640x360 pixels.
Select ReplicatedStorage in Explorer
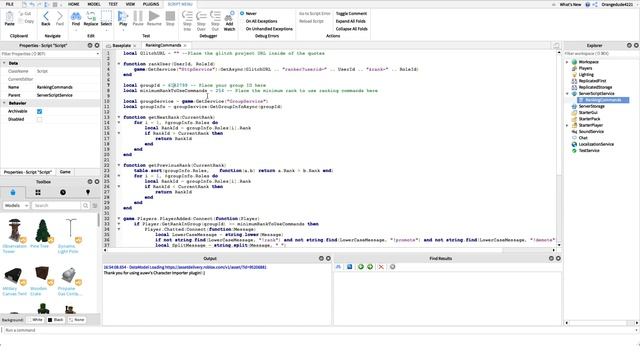tap(595, 87)
